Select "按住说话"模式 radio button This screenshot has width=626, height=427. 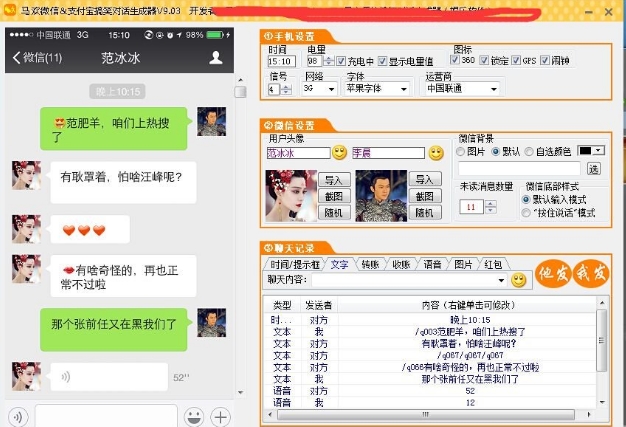(526, 213)
